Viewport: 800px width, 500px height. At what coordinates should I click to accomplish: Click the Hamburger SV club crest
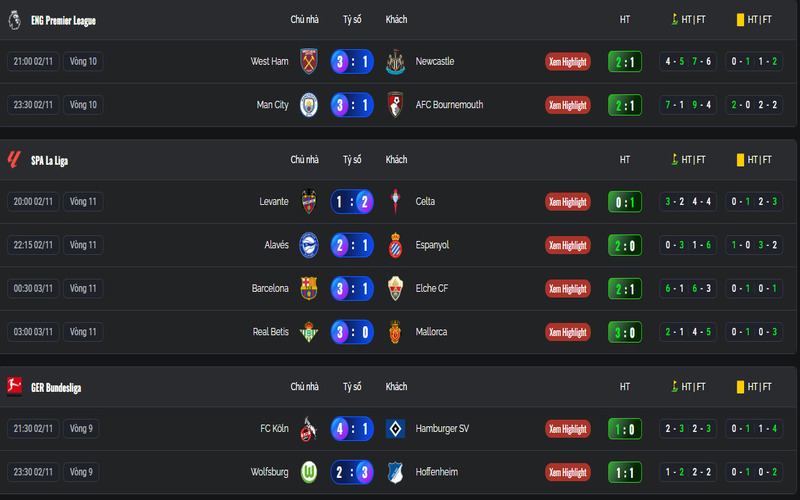coord(396,429)
